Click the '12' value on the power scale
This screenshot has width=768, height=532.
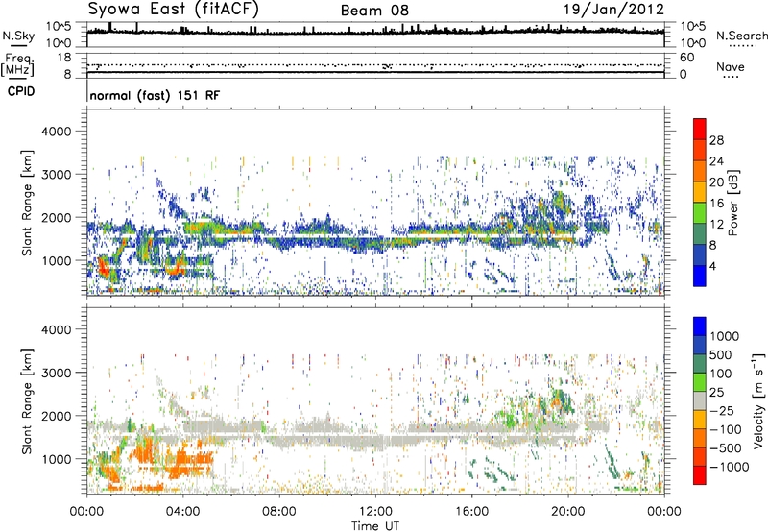pyautogui.click(x=716, y=225)
